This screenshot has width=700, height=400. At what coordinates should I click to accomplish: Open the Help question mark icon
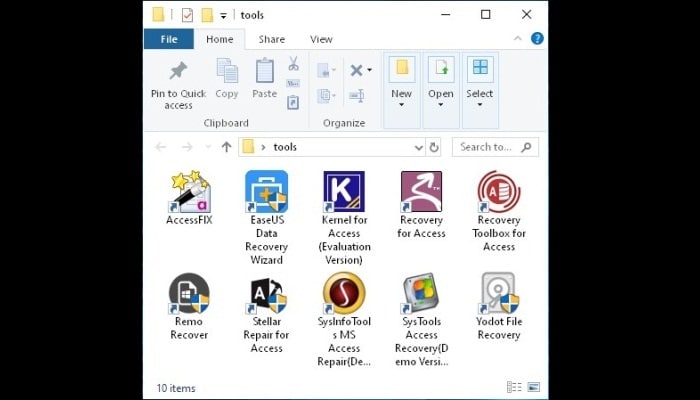537,39
